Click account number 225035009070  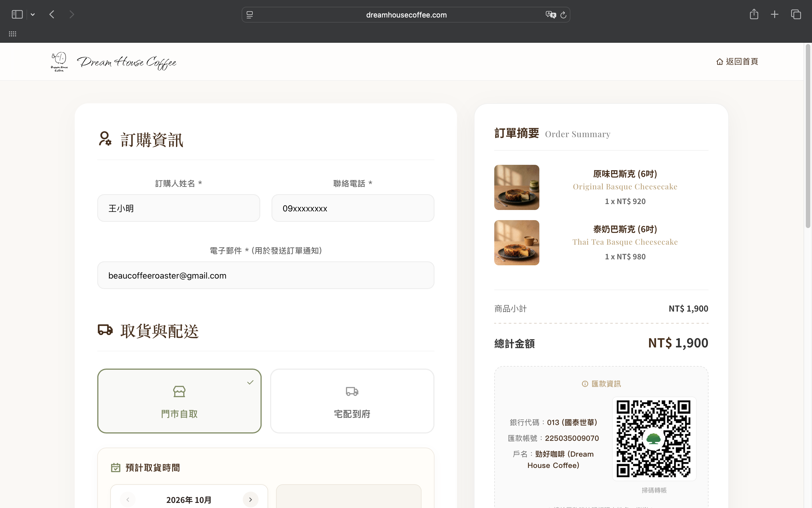click(x=572, y=438)
